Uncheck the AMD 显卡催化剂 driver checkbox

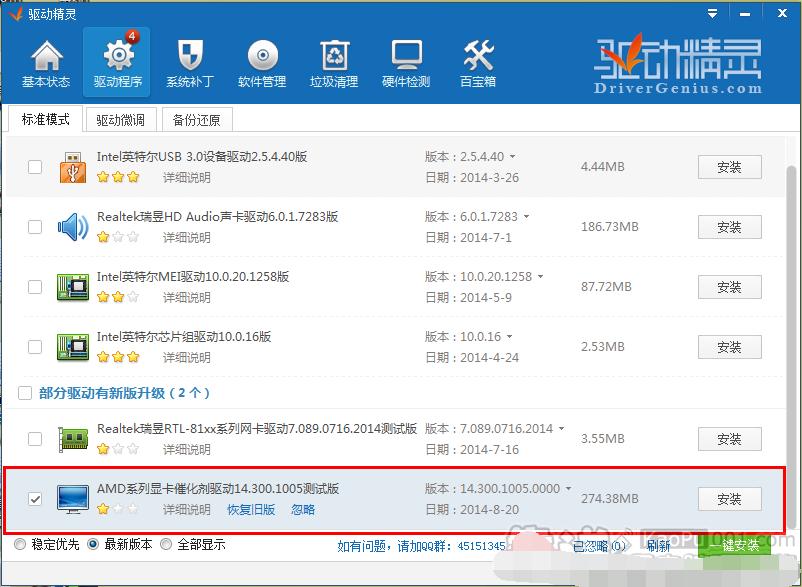[35, 499]
